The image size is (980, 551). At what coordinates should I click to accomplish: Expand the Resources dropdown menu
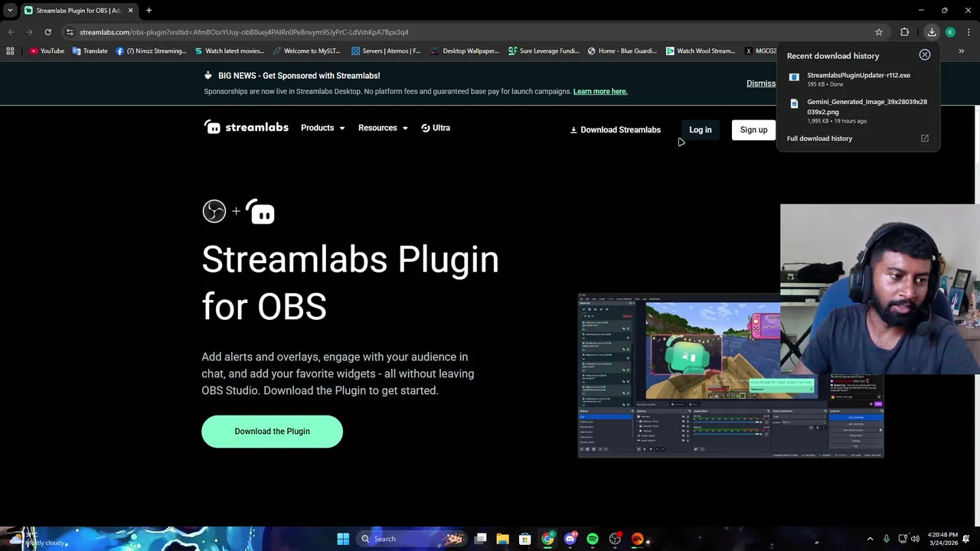pos(383,128)
